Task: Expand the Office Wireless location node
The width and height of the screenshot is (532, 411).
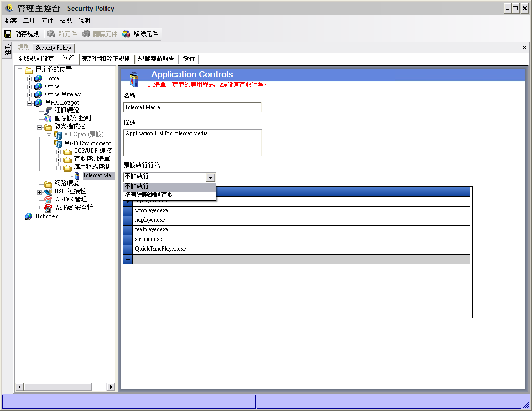Action: (29, 95)
